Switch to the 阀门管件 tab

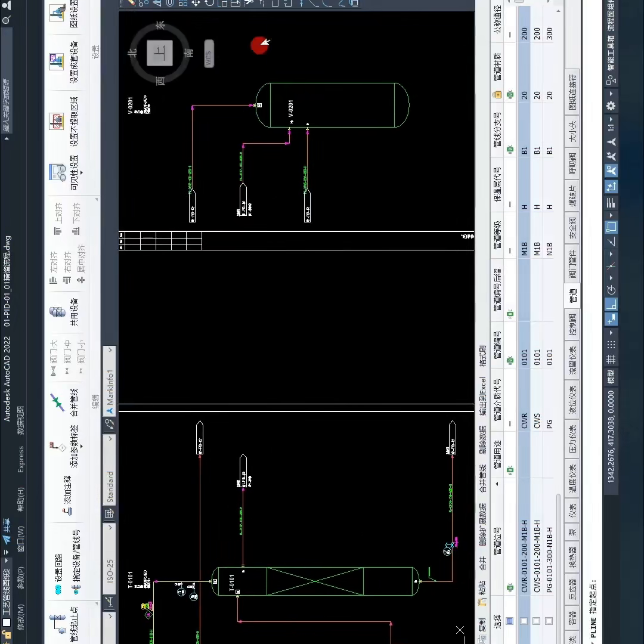point(572,264)
